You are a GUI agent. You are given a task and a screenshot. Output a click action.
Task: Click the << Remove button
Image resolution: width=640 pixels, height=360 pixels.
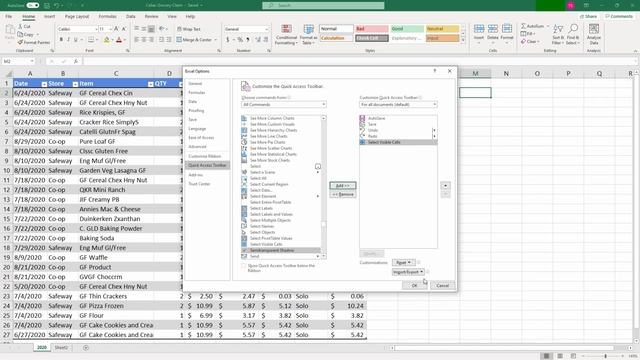[342, 194]
